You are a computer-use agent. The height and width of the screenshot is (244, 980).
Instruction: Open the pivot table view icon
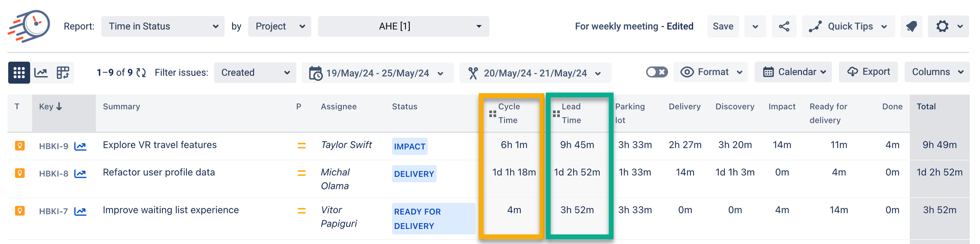pos(63,73)
